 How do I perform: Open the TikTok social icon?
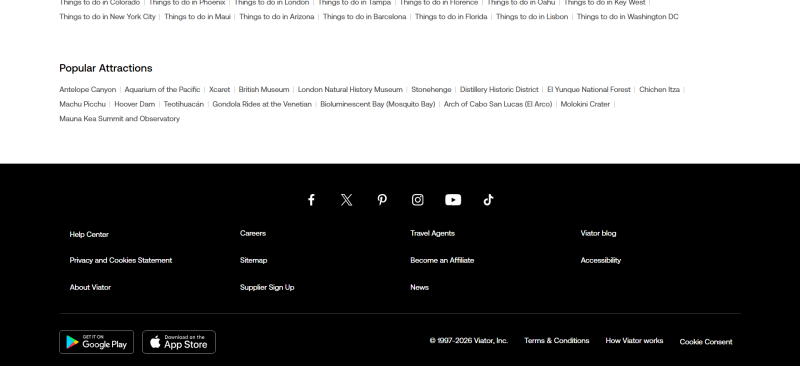click(x=488, y=200)
